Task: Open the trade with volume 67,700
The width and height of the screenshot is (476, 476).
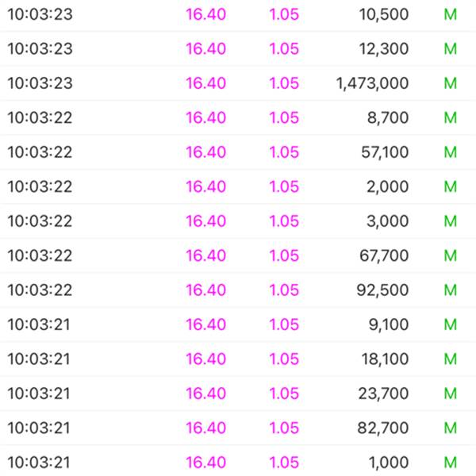Action: click(238, 255)
